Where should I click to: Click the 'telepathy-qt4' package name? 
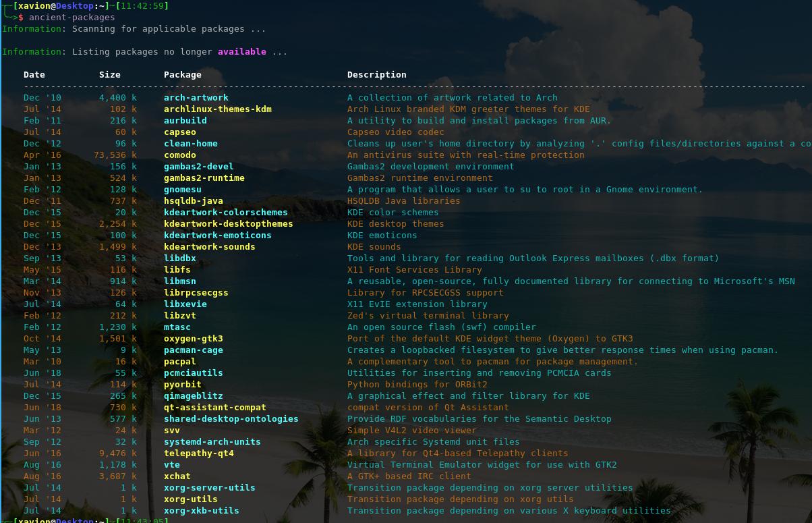coord(199,453)
